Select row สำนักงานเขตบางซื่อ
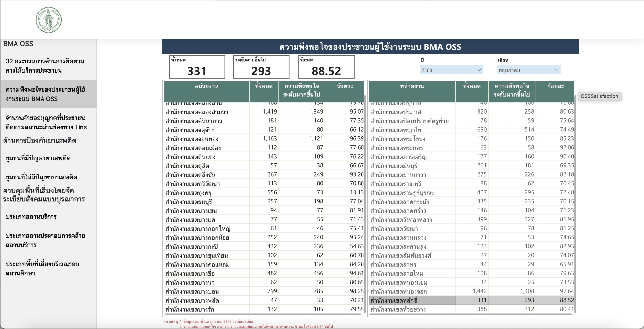This screenshot has height=329, width=644. point(264,273)
